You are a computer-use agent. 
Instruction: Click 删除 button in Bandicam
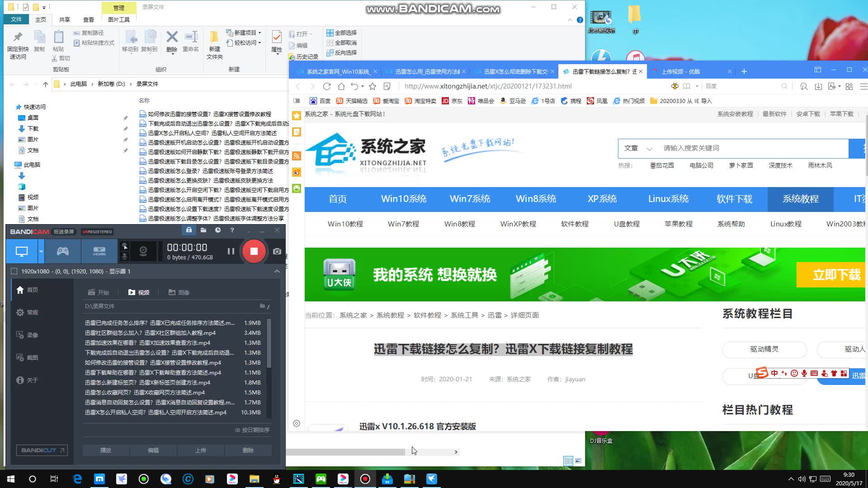click(248, 450)
